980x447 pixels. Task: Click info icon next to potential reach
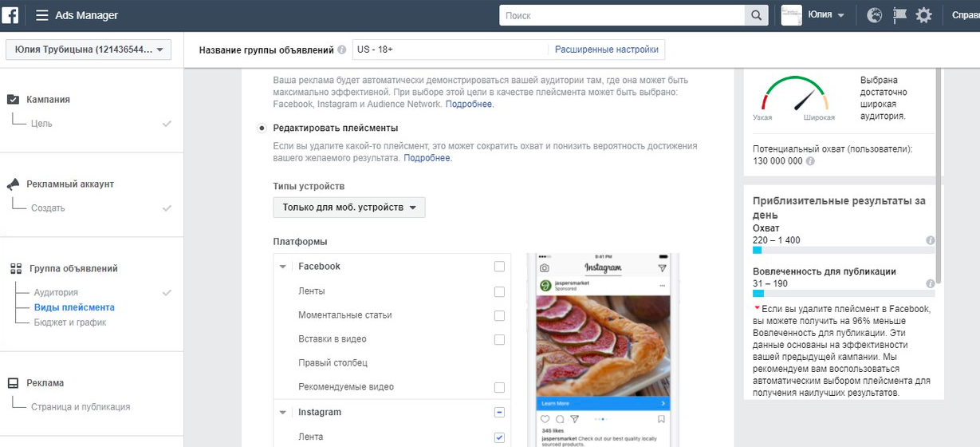(x=810, y=161)
